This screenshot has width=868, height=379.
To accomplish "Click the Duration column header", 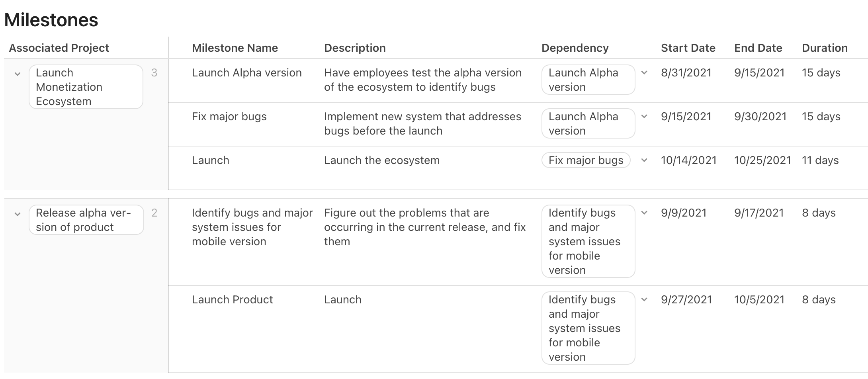I will [825, 48].
